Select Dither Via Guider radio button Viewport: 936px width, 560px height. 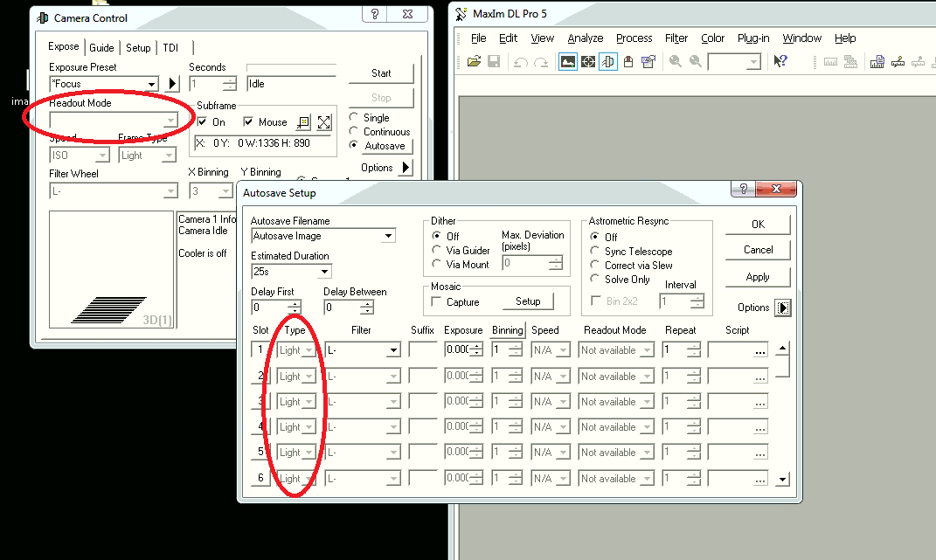436,250
